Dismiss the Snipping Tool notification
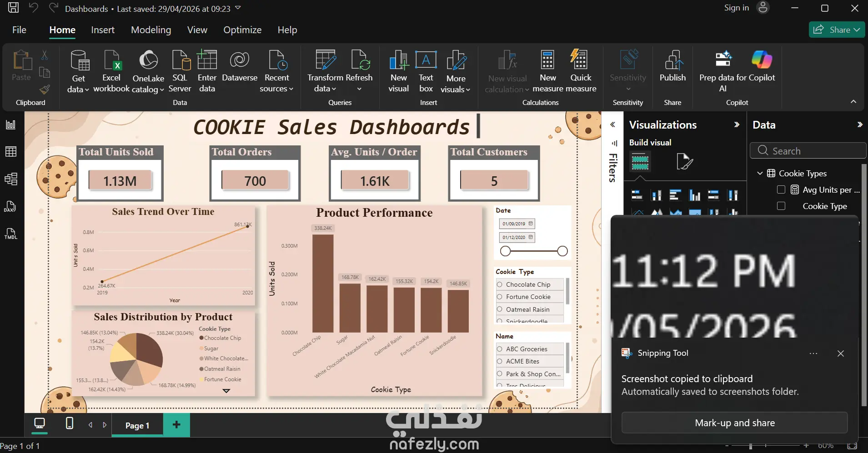 coord(841,353)
